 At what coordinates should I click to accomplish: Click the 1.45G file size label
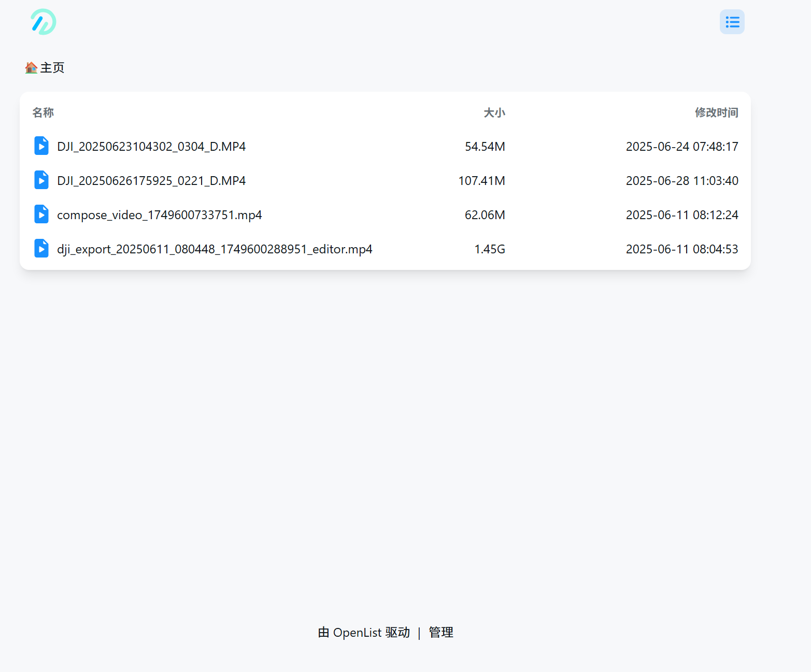[489, 249]
